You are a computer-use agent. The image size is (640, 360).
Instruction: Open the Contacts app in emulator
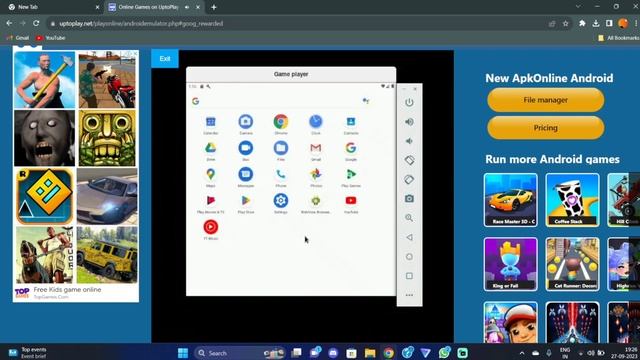[351, 122]
